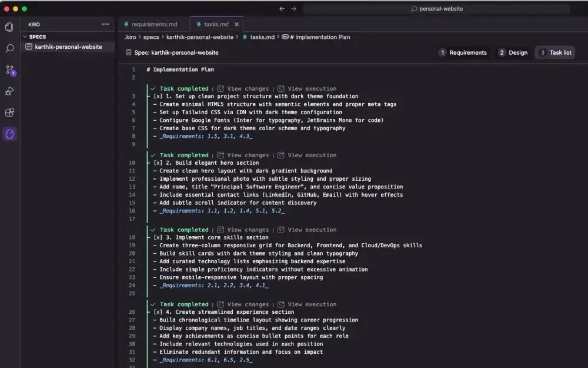588x368 pixels.
Task: Open the KIRO panel more actions menu
Action: pyautogui.click(x=105, y=24)
